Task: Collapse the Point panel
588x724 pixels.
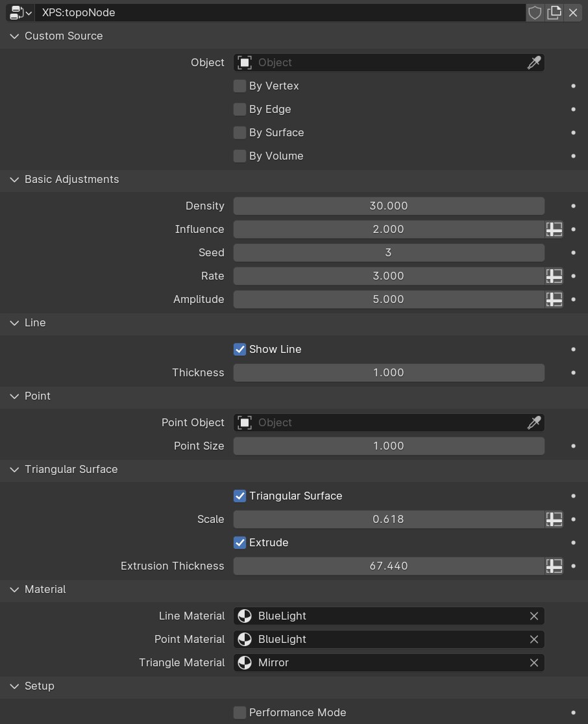Action: 14,396
